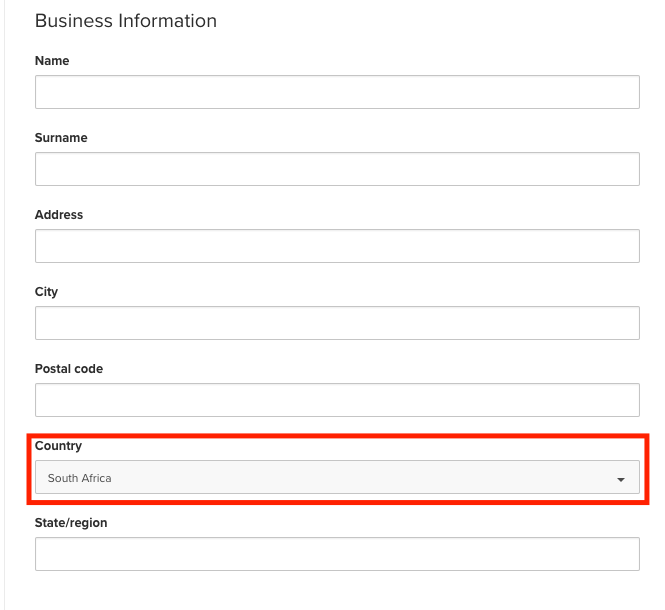This screenshot has height=610, width=665.
Task: Click the Surname label text
Action: click(61, 138)
